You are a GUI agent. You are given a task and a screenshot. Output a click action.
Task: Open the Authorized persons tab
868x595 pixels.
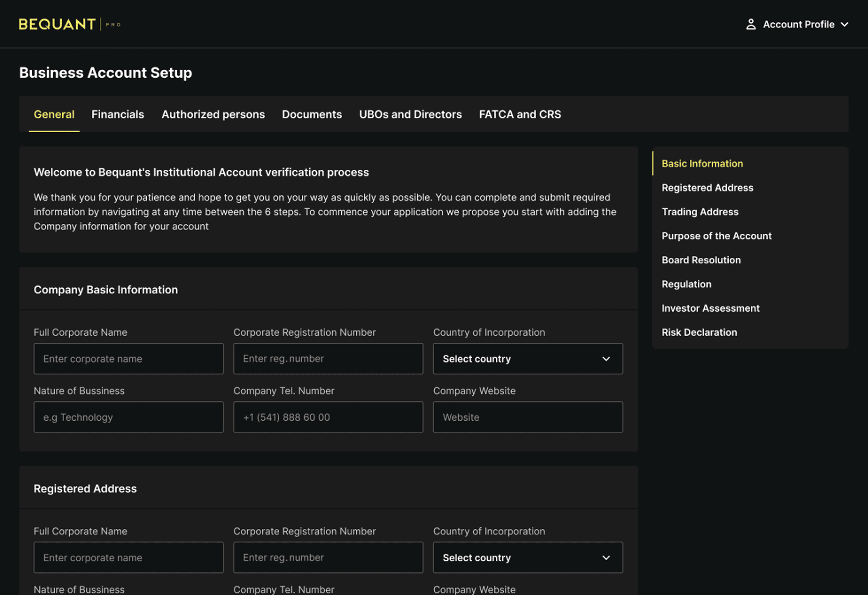click(x=213, y=114)
